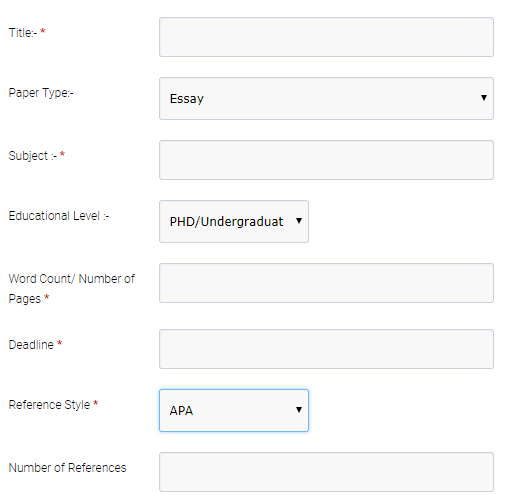Click into the Deadline input field
525x495 pixels.
[x=326, y=349]
